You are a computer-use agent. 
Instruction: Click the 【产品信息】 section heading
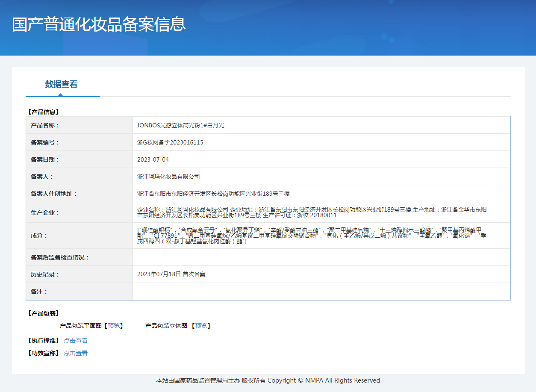pyautogui.click(x=43, y=112)
